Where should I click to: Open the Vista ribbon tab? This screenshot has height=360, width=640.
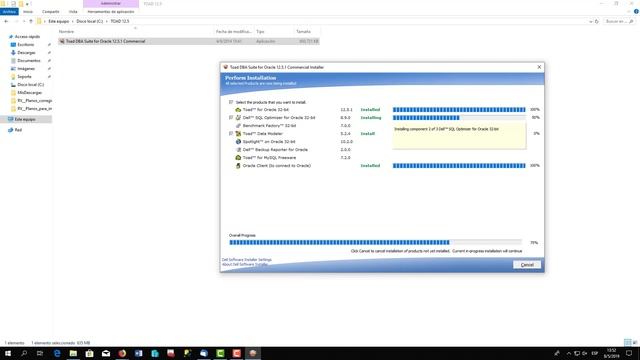tap(73, 12)
